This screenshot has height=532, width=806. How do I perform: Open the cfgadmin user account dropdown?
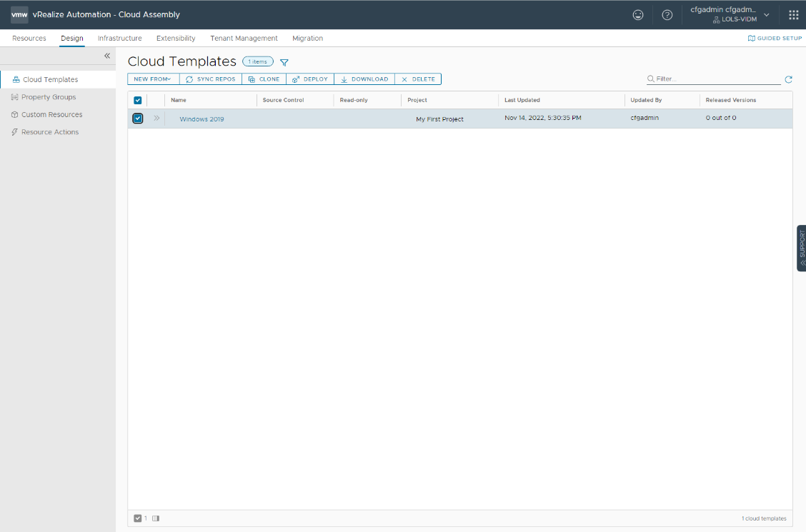click(730, 14)
